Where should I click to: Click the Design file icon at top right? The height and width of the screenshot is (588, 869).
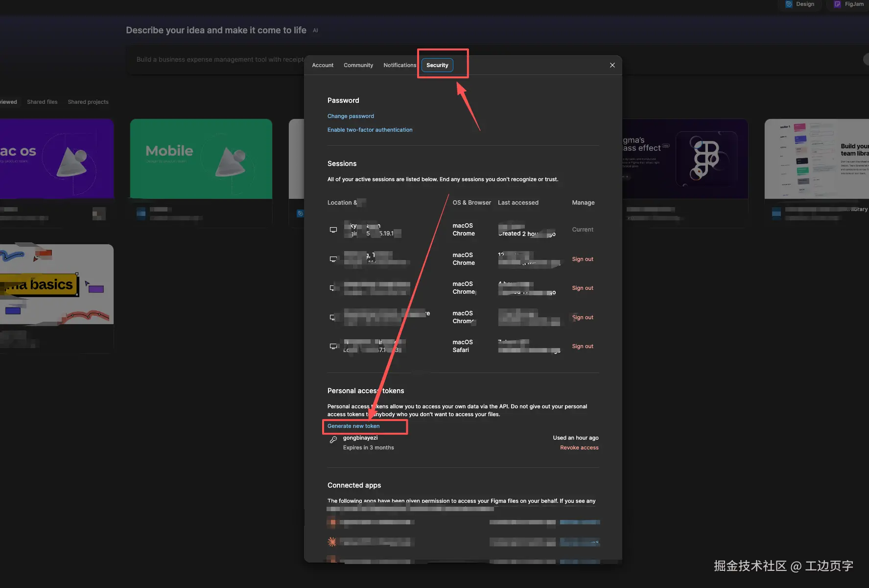789,4
